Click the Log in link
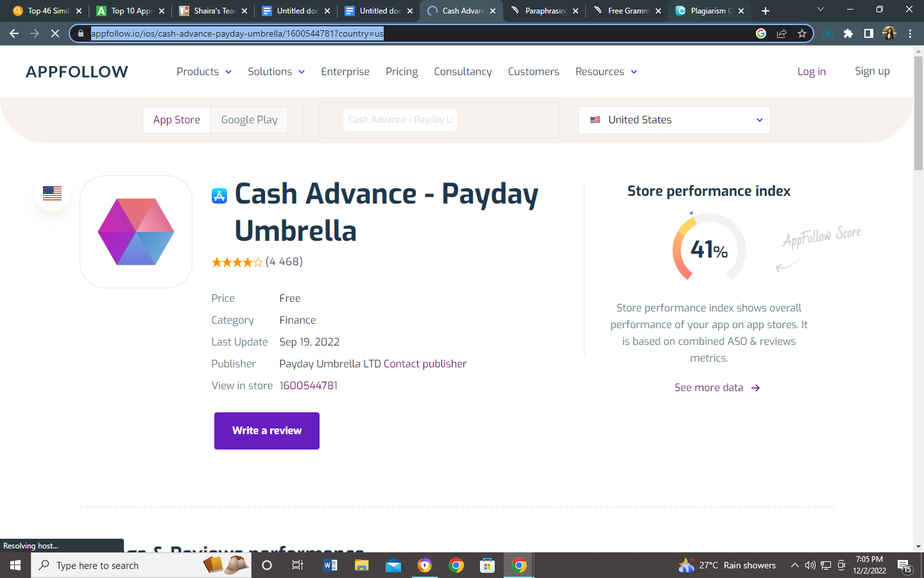924x578 pixels. 811,72
